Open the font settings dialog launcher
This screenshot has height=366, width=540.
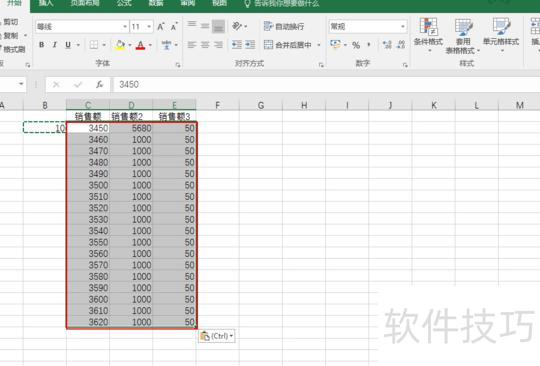pyautogui.click(x=178, y=65)
